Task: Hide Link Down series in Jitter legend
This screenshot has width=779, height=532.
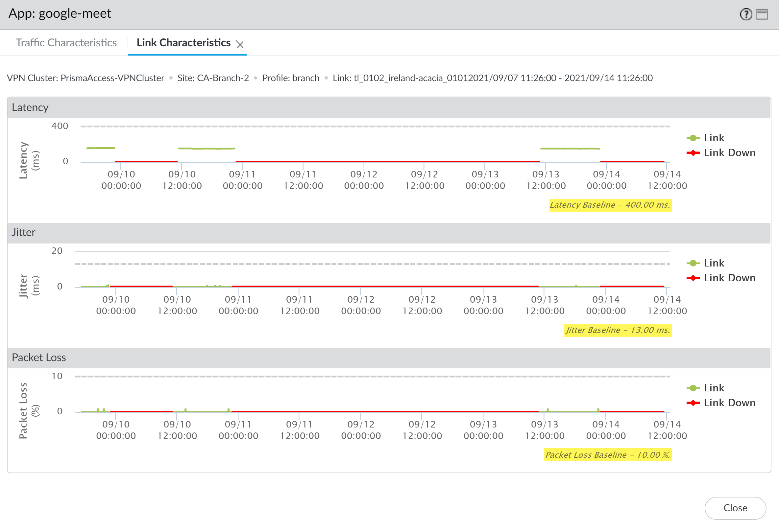Action: 729,278
